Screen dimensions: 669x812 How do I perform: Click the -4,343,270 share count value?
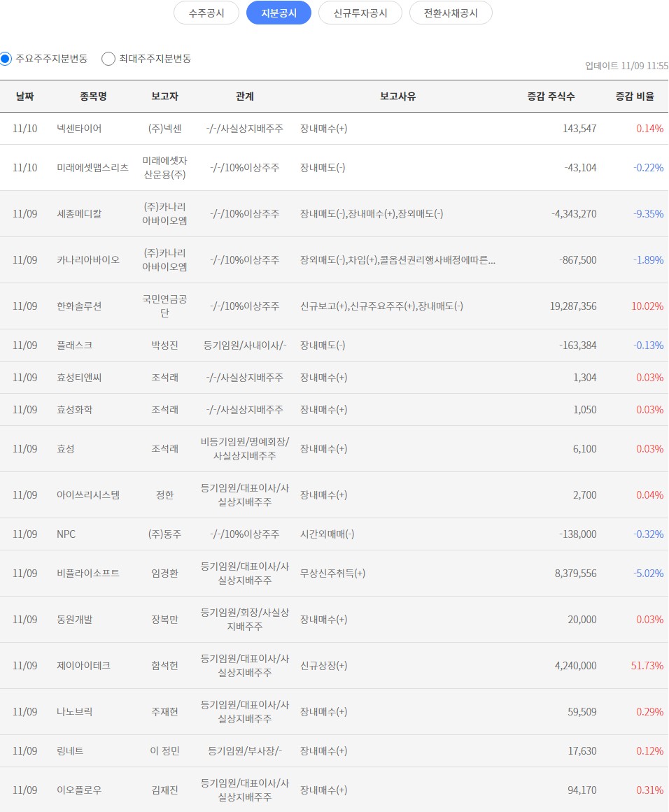click(x=574, y=214)
